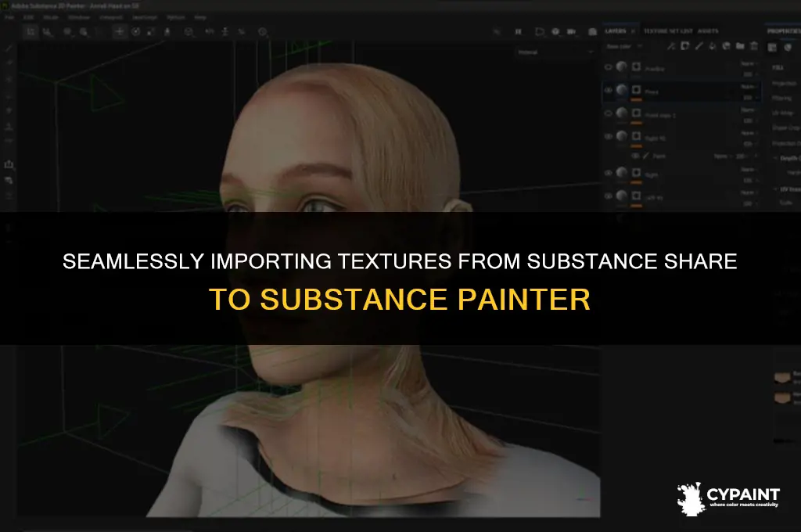801x532 pixels.
Task: Click the add smart material icon
Action: pos(726,46)
